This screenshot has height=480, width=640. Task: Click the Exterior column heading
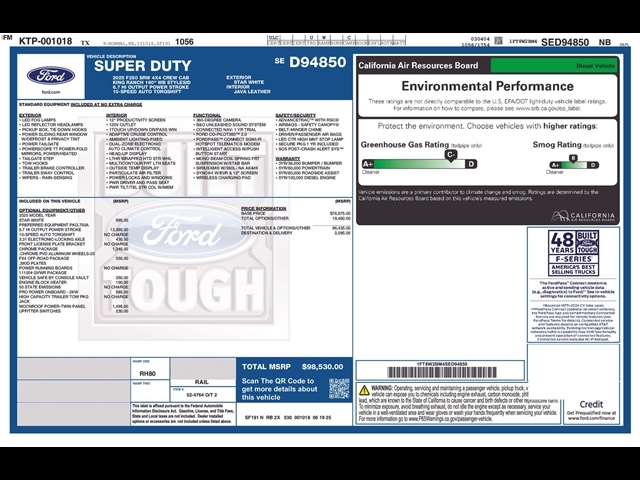click(x=30, y=115)
